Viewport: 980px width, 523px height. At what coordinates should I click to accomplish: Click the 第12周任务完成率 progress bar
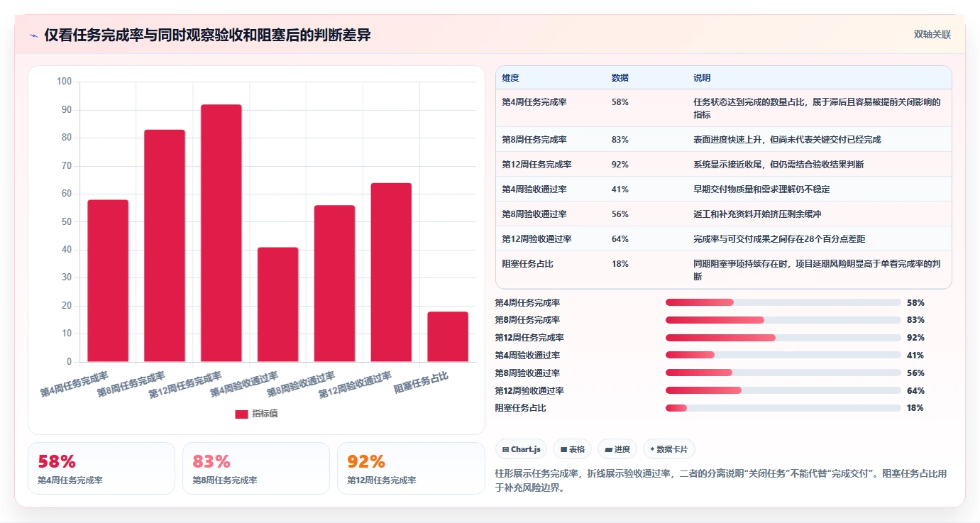[x=783, y=338]
